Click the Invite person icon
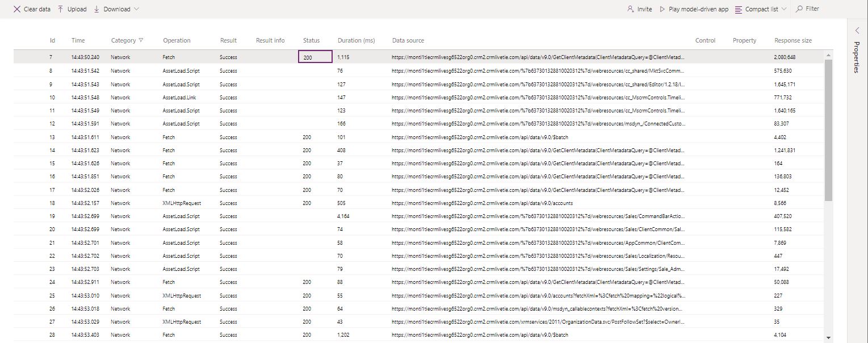This screenshot has height=343, width=868. click(x=630, y=9)
